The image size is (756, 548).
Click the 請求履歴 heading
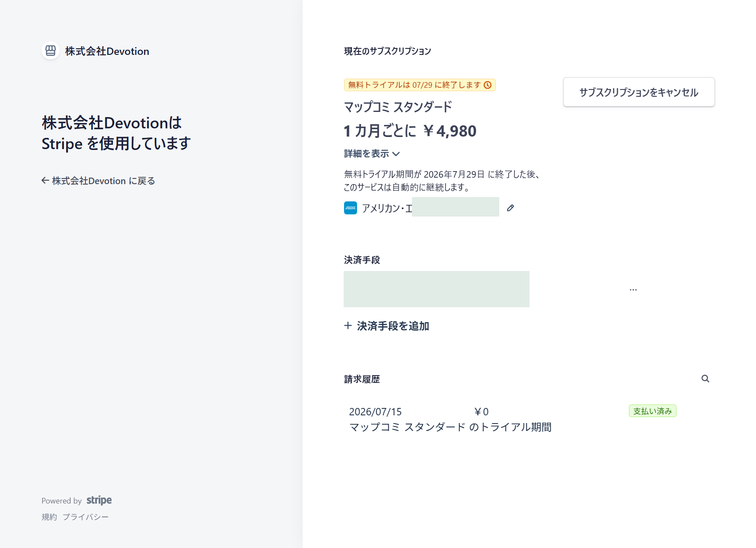coord(362,379)
